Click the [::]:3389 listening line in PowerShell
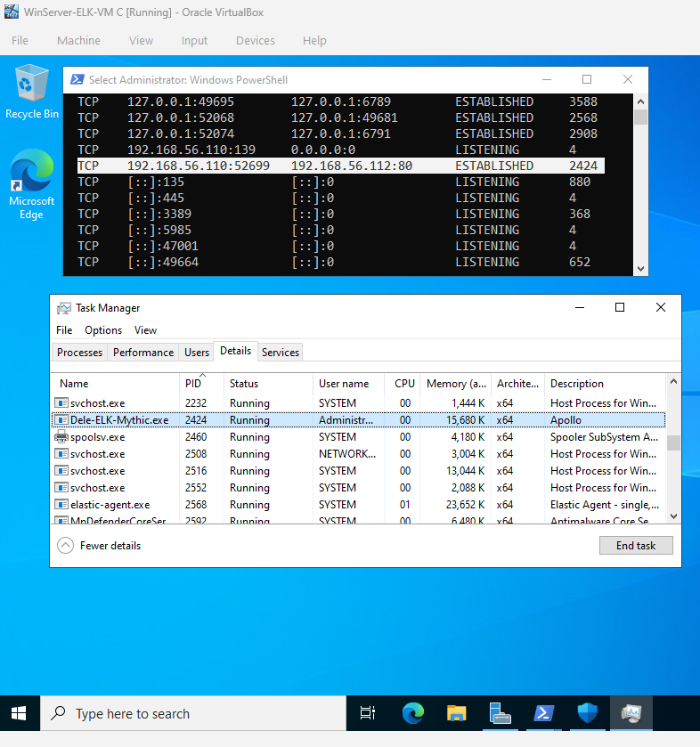 click(x=334, y=214)
